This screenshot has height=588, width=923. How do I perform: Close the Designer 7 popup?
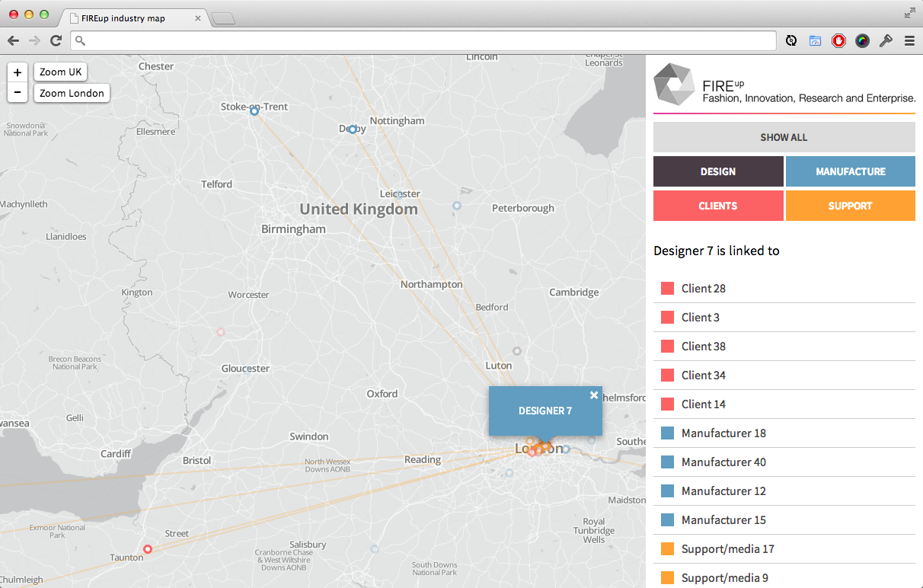[x=594, y=395]
